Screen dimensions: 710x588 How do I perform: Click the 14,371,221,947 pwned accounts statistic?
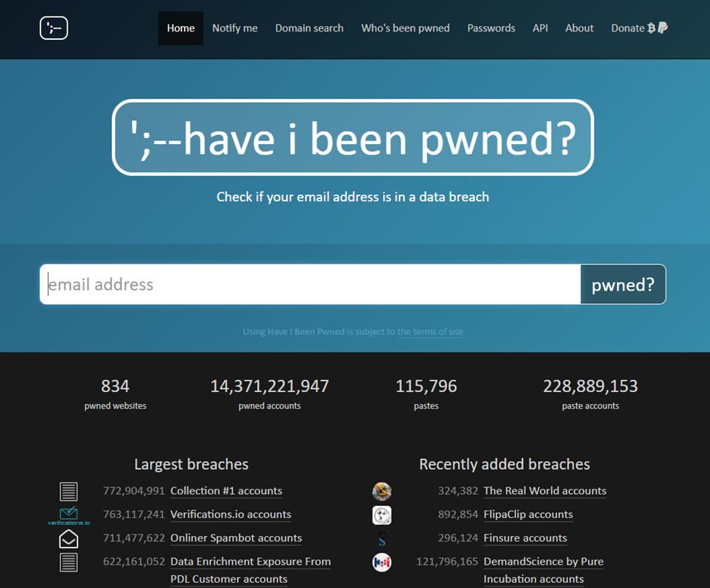point(270,394)
